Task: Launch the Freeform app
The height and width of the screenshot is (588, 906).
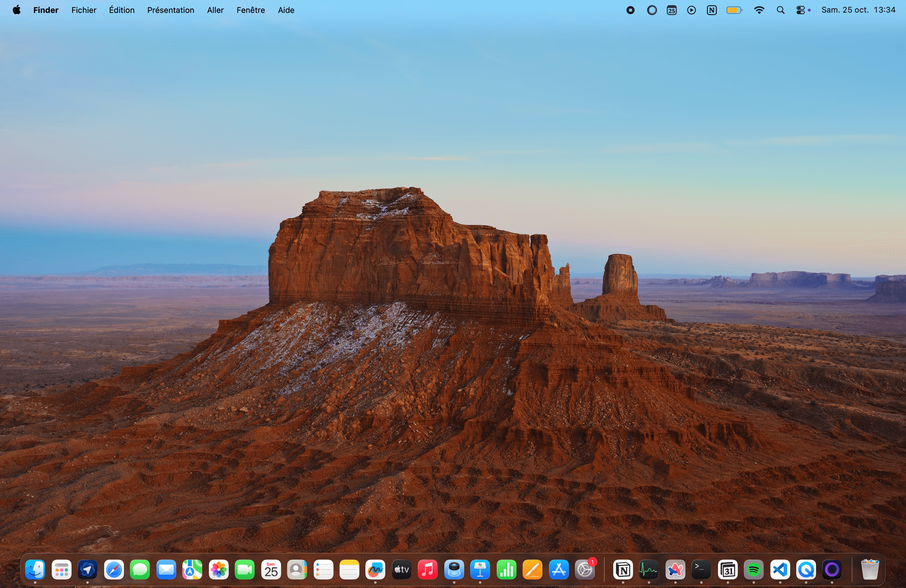Action: 376,570
